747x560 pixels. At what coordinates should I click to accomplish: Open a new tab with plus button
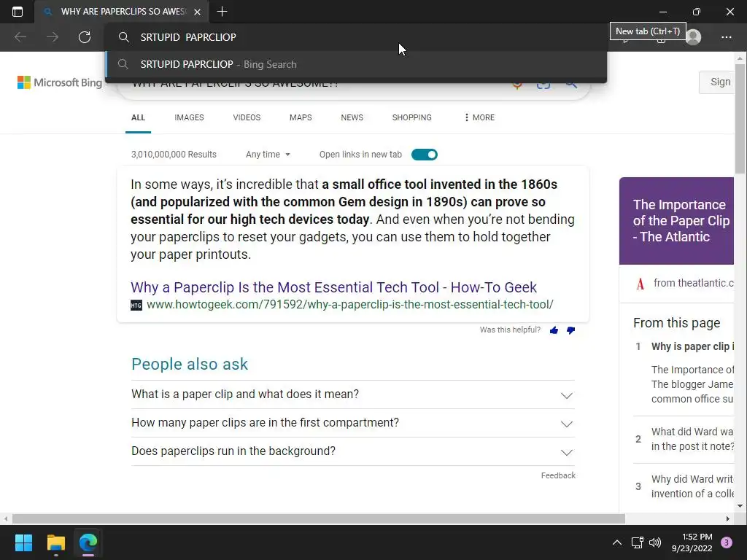coord(222,12)
